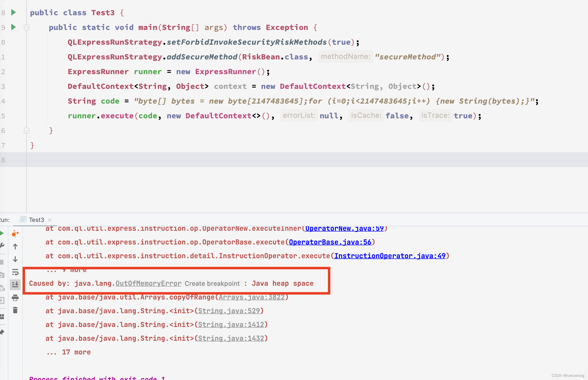Select the Test3 run tab
Screen dimensions: 588x380
tap(36, 220)
